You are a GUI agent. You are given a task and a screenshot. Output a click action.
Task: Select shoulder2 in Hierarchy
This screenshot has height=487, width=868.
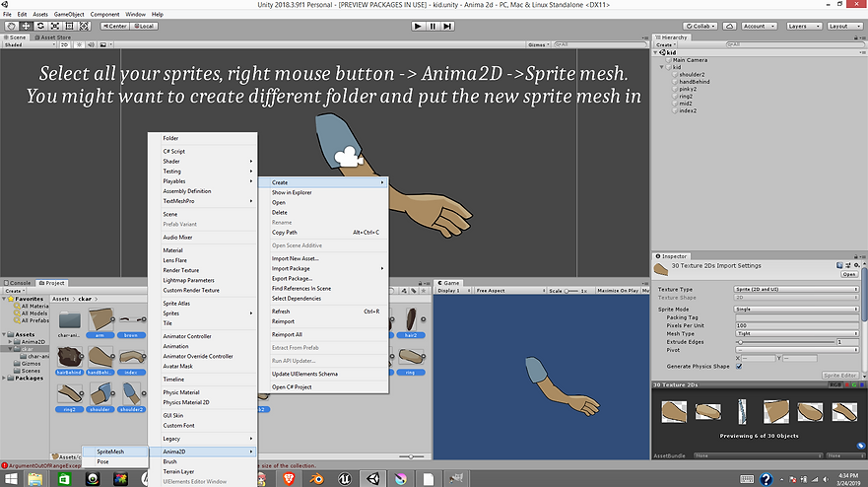pos(692,74)
